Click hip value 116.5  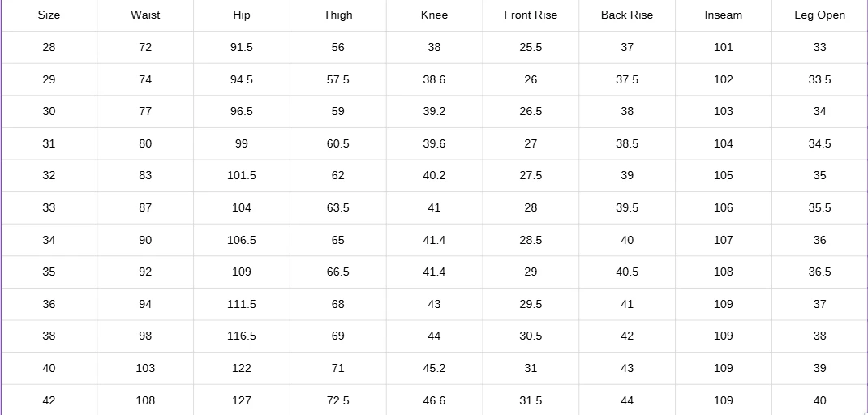242,336
